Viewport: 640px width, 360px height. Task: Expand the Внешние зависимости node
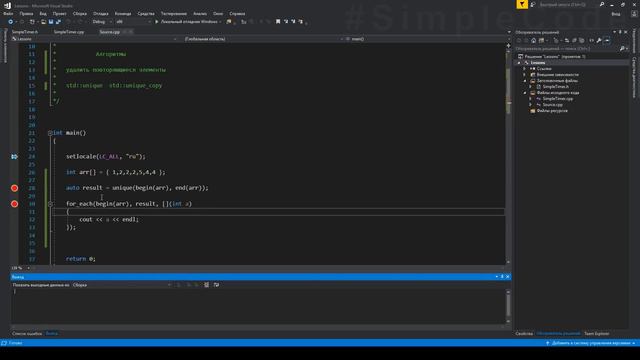coord(525,75)
